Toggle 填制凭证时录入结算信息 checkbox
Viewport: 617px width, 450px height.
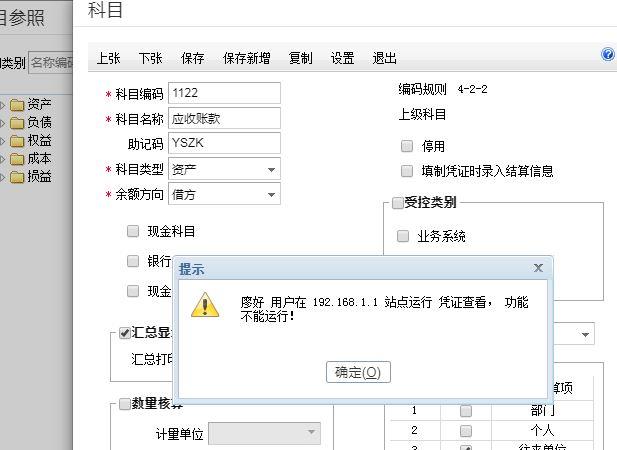407,171
